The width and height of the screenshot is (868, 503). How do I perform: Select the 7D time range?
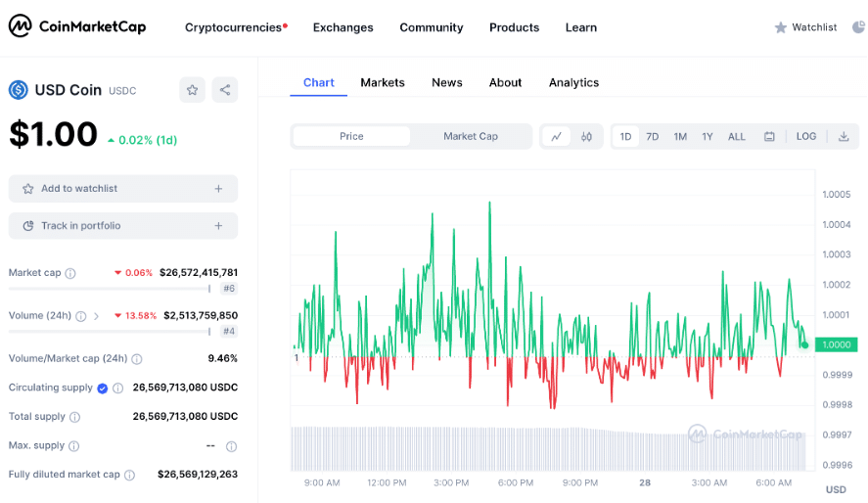coord(652,137)
